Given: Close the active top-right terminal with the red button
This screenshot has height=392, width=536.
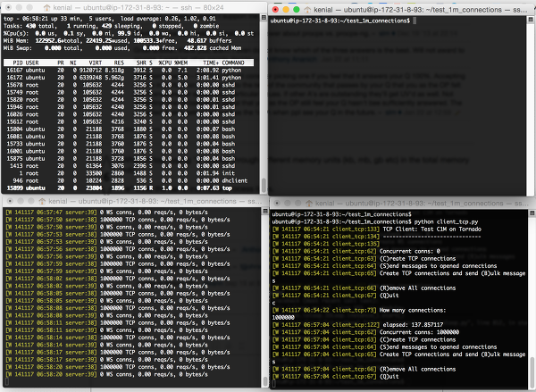Looking at the screenshot, I should coord(275,10).
